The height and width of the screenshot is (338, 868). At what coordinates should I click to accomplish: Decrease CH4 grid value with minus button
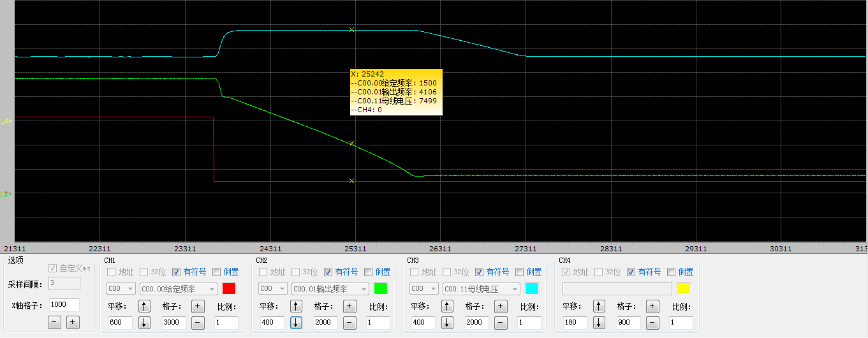652,322
